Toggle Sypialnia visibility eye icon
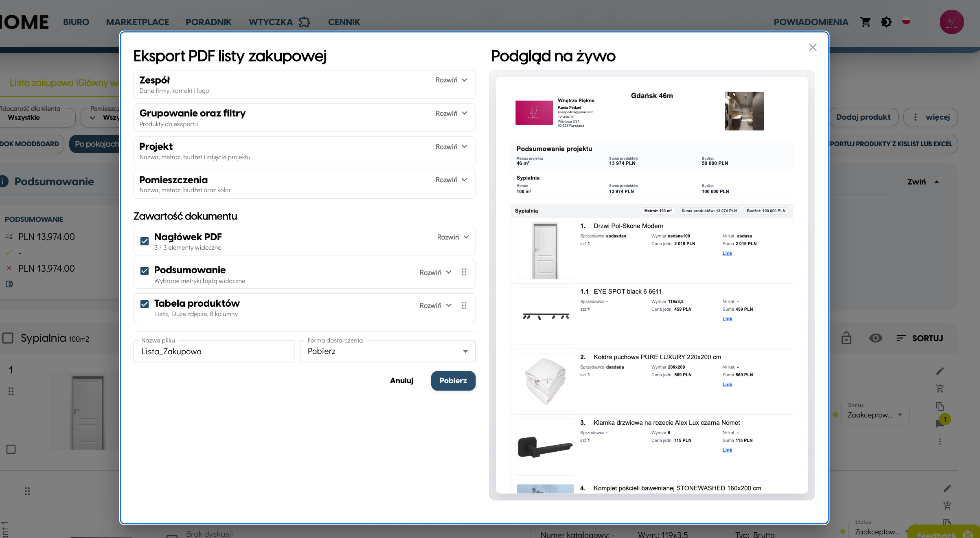Image resolution: width=980 pixels, height=538 pixels. [x=875, y=338]
